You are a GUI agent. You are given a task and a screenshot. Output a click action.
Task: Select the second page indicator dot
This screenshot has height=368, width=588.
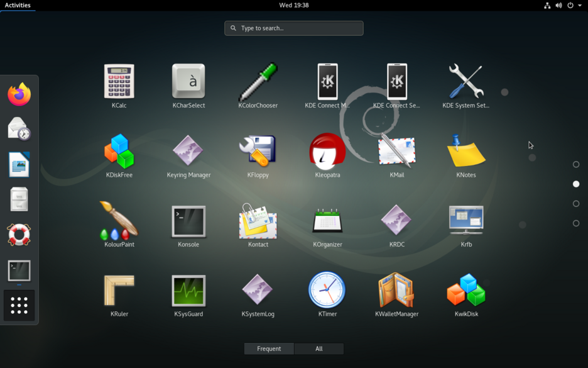[576, 184]
